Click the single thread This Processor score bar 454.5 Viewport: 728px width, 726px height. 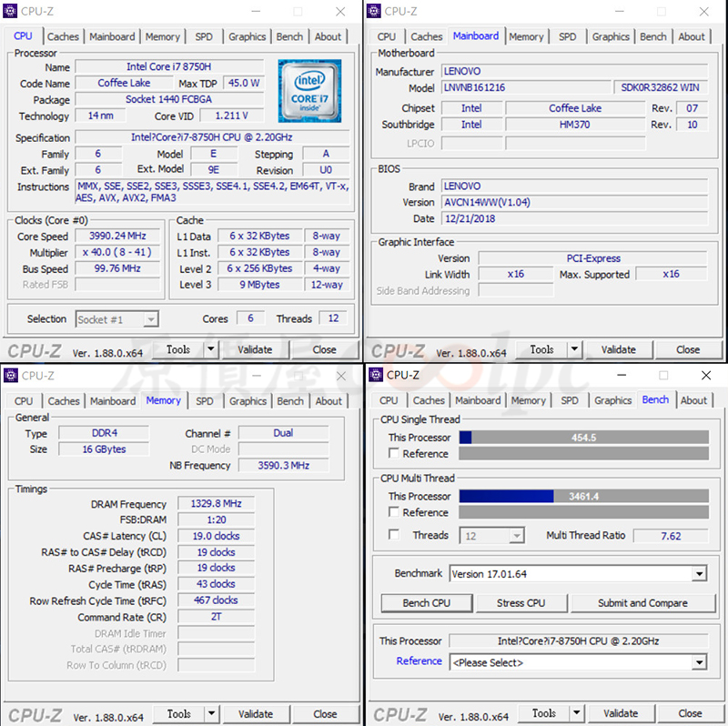tap(583, 438)
